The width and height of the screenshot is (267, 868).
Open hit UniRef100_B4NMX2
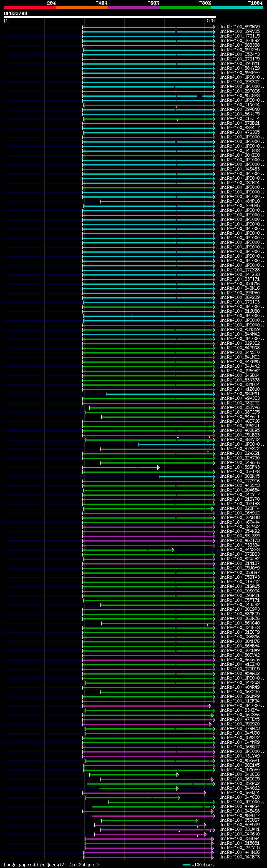click(239, 334)
